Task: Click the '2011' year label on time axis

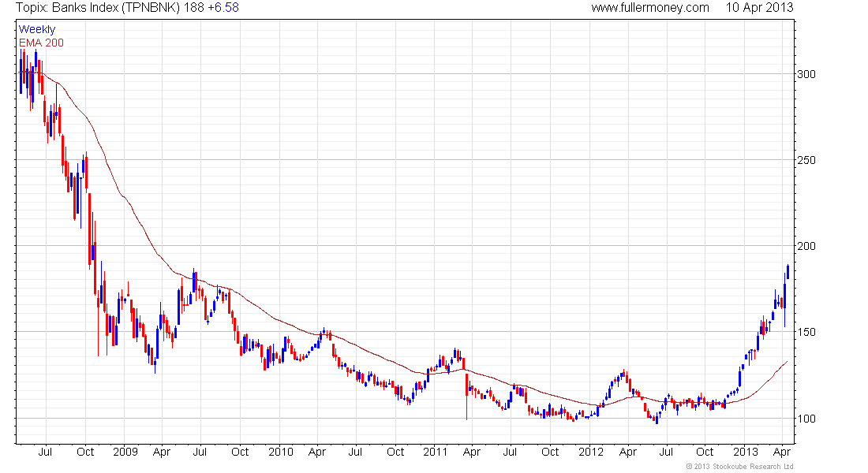Action: [435, 452]
